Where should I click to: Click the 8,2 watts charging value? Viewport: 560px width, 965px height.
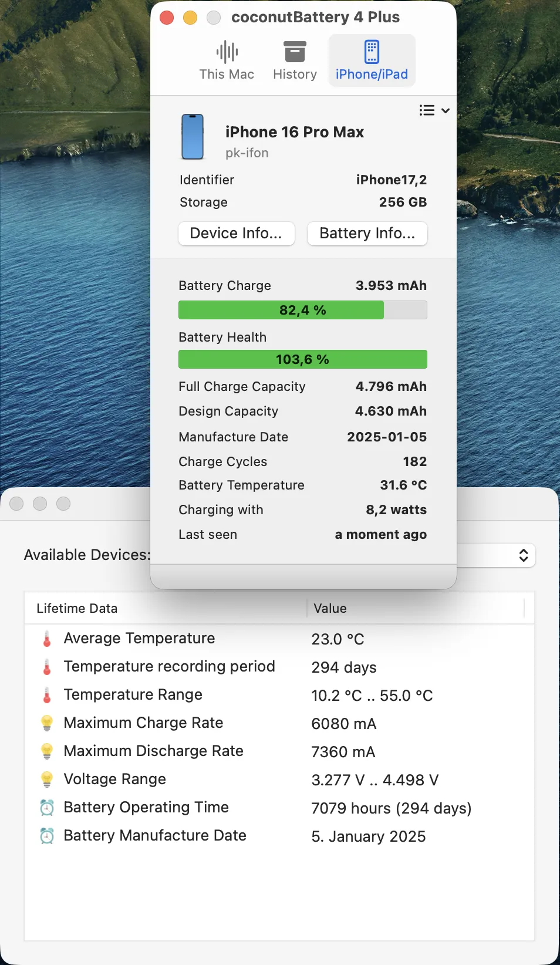click(396, 510)
